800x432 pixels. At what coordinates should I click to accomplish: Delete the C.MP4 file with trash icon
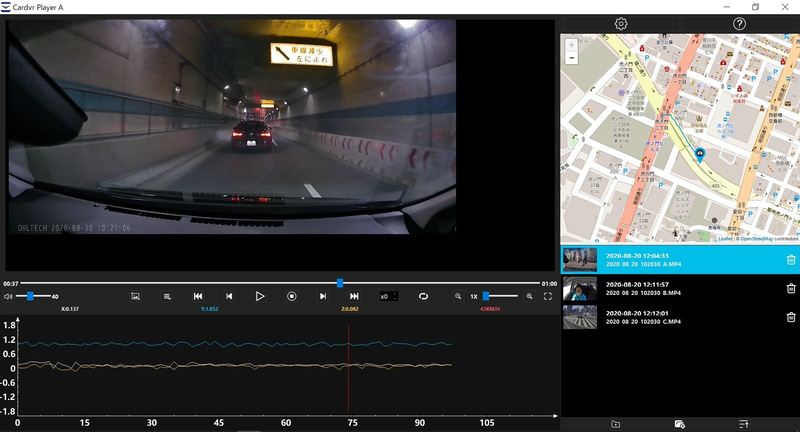(791, 317)
